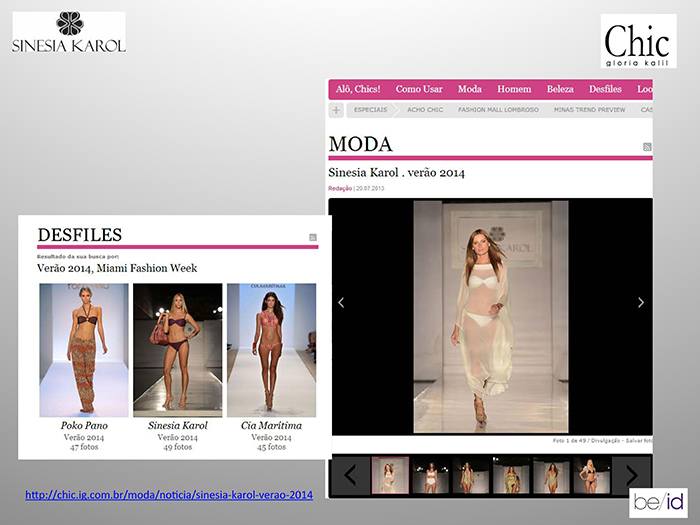Click the Poko Pano title link
This screenshot has width=700, height=525.
[84, 425]
